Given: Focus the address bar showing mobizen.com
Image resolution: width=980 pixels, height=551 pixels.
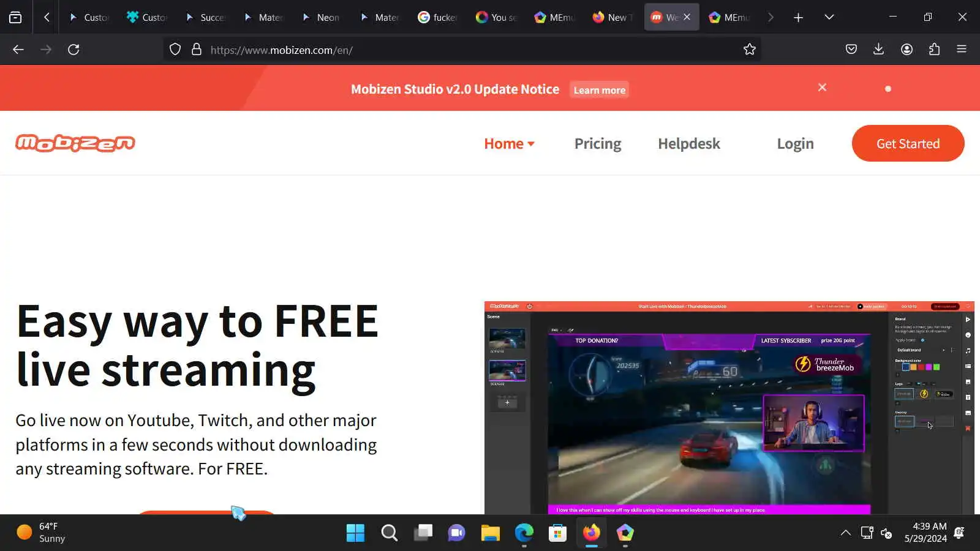Looking at the screenshot, I should tap(462, 50).
